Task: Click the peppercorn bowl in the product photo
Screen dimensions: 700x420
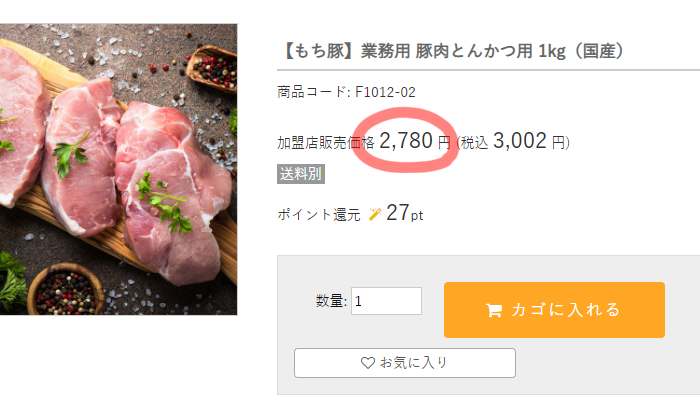Action: point(66,290)
